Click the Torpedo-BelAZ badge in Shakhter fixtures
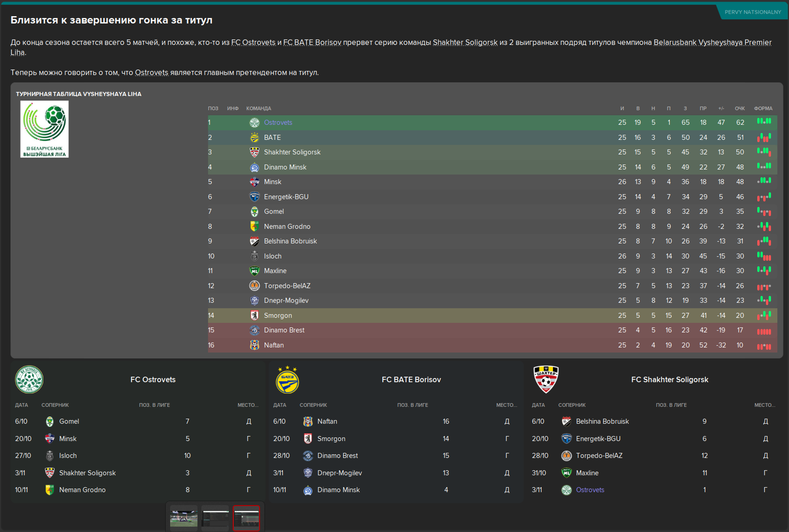This screenshot has height=532, width=789. point(566,456)
